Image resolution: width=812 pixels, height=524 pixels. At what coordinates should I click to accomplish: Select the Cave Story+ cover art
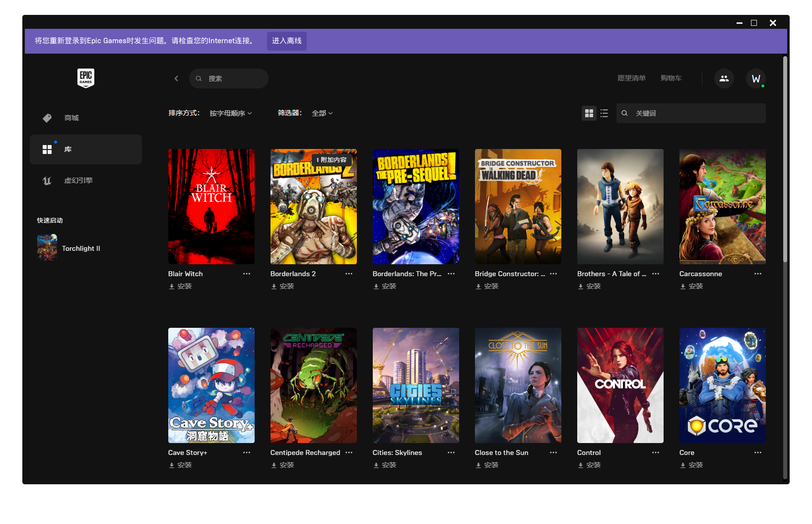(211, 385)
